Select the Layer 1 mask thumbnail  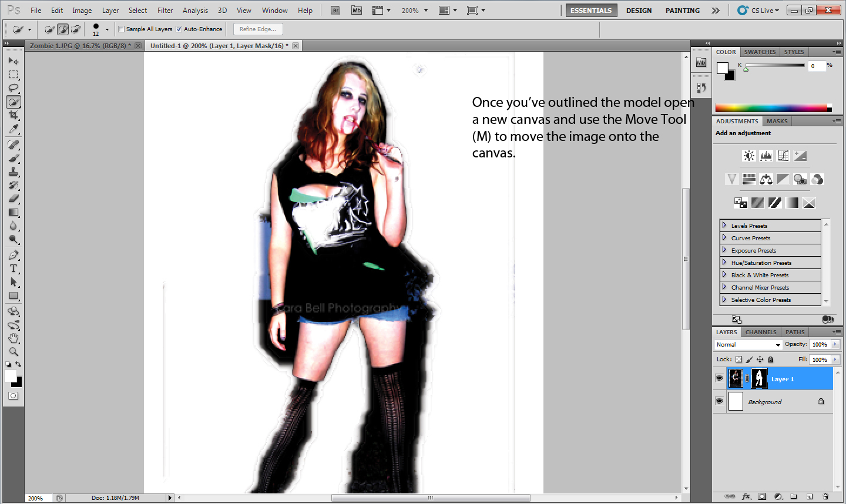point(758,378)
